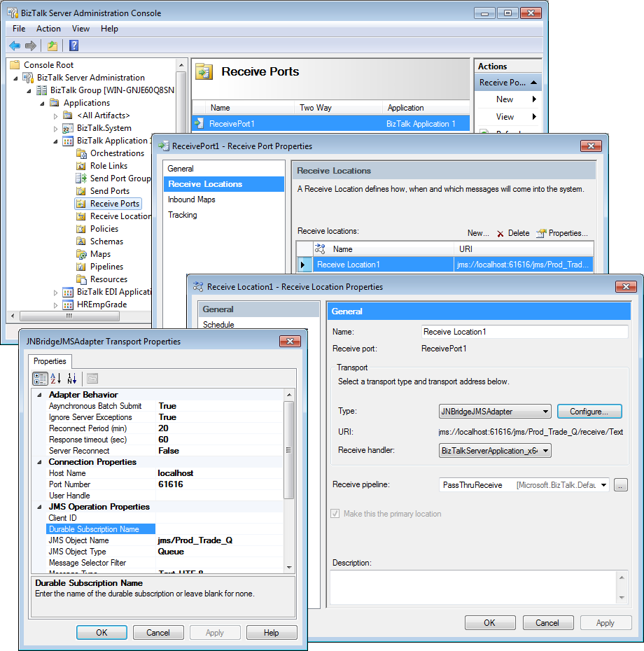Click the Alphabetical A-Z sort icon
The image size is (644, 651).
pos(56,379)
